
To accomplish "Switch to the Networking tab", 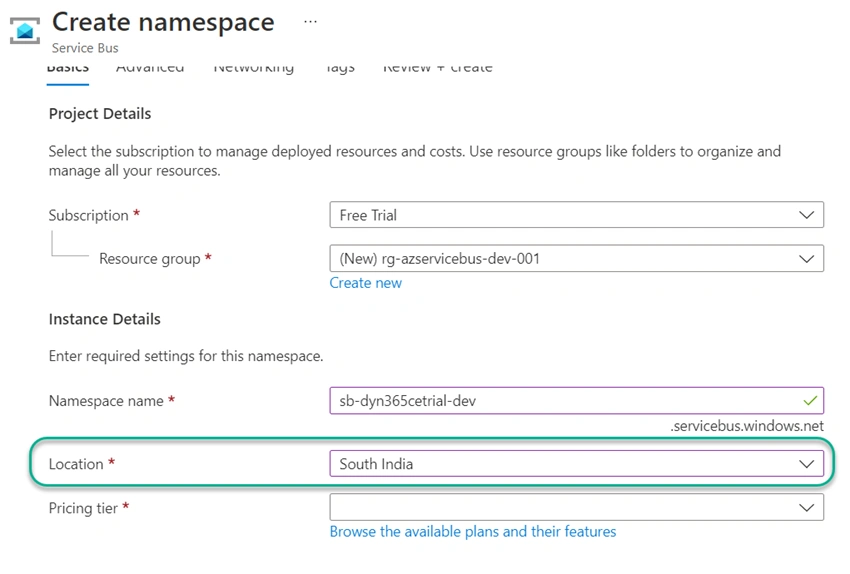I will coord(254,68).
